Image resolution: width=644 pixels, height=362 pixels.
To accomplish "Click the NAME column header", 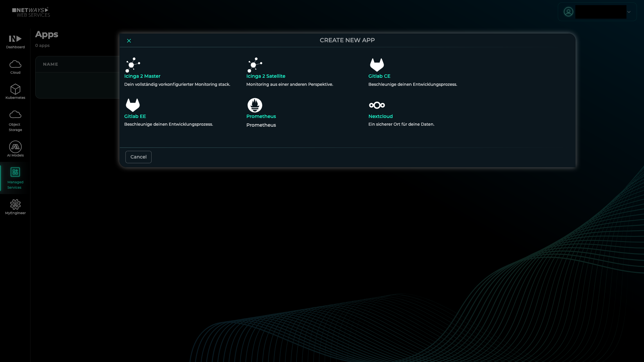I will point(50,64).
